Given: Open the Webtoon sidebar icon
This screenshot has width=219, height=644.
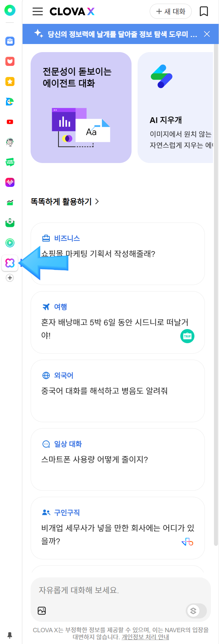Looking at the screenshot, I should tap(10, 162).
